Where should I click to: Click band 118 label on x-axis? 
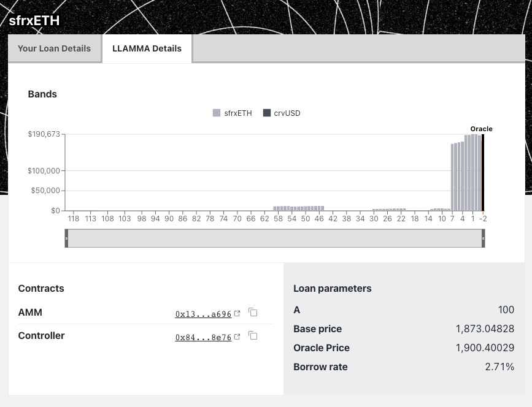pyautogui.click(x=74, y=219)
